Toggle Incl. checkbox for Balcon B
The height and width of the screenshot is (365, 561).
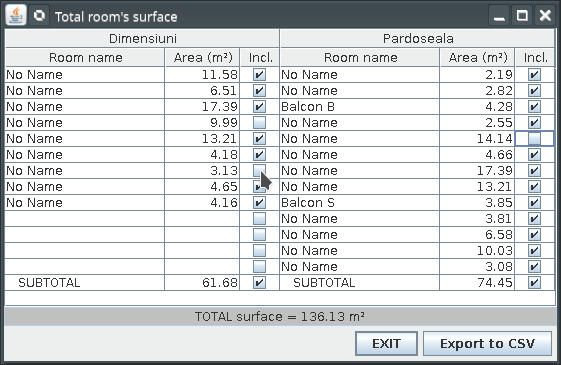(534, 107)
